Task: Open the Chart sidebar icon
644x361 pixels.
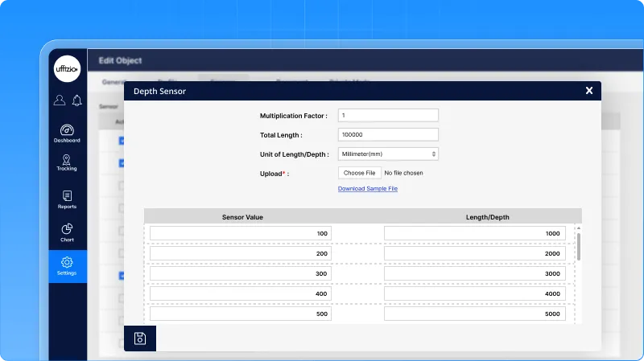Action: [68, 233]
